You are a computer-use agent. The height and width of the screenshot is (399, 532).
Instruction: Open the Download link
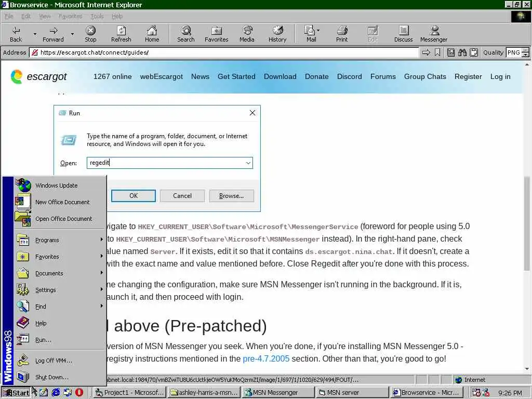pos(280,77)
